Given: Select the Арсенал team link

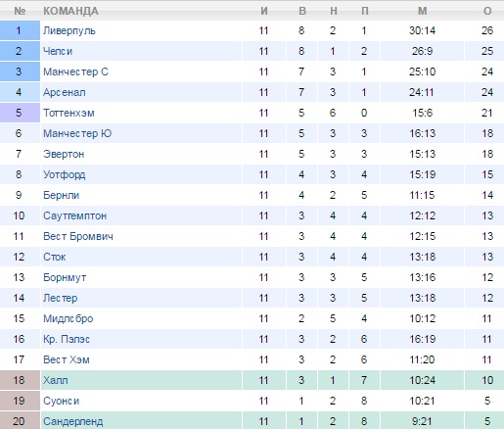Looking at the screenshot, I should coord(65,92).
